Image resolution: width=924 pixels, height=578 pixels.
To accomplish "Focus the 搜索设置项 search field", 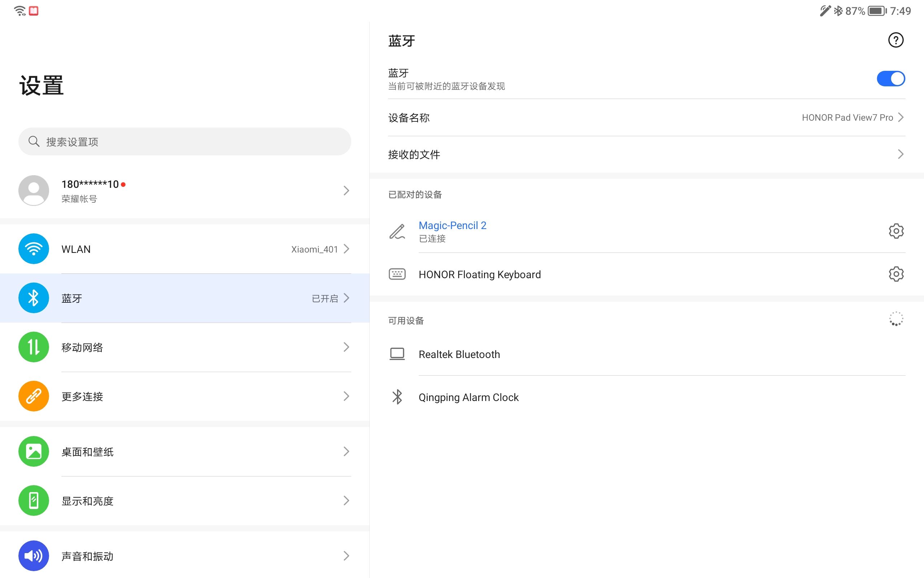I will (184, 142).
